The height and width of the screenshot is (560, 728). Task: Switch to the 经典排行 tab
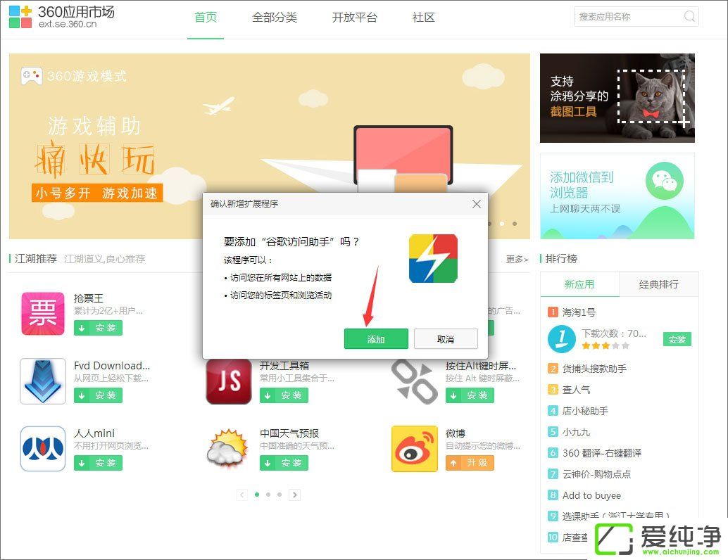click(x=658, y=284)
